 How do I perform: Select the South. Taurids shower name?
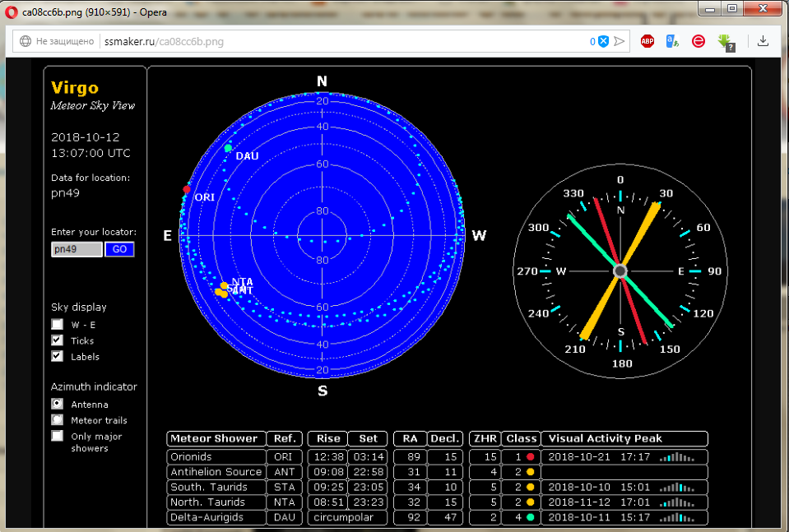[x=209, y=488]
